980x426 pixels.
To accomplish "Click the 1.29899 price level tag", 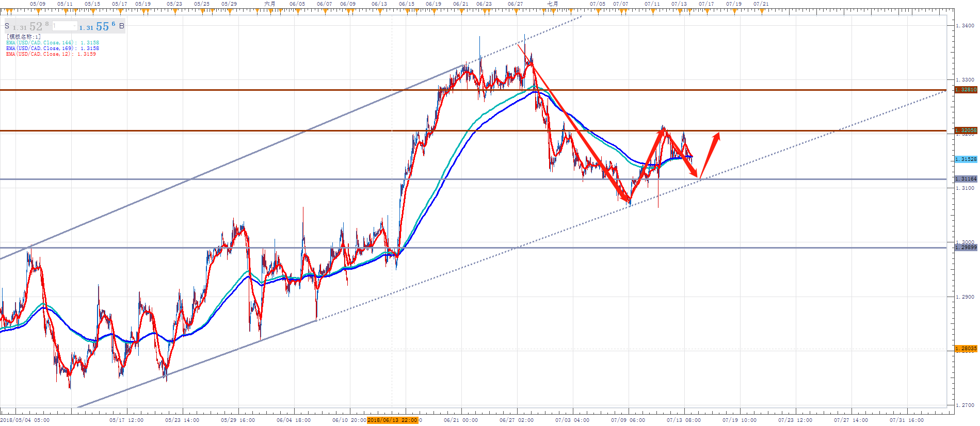I will point(966,248).
